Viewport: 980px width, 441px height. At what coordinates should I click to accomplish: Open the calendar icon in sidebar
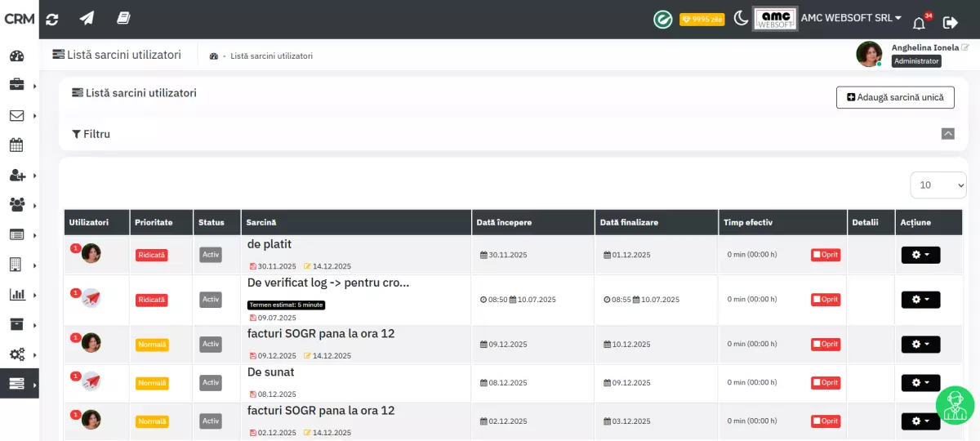coord(16,145)
